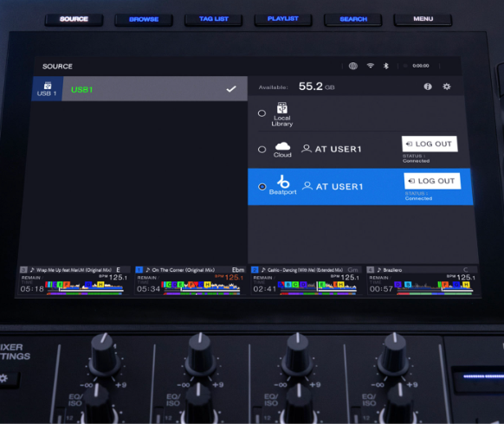Tap the 'SOURCE' screen title text
The height and width of the screenshot is (424, 504).
click(x=57, y=67)
